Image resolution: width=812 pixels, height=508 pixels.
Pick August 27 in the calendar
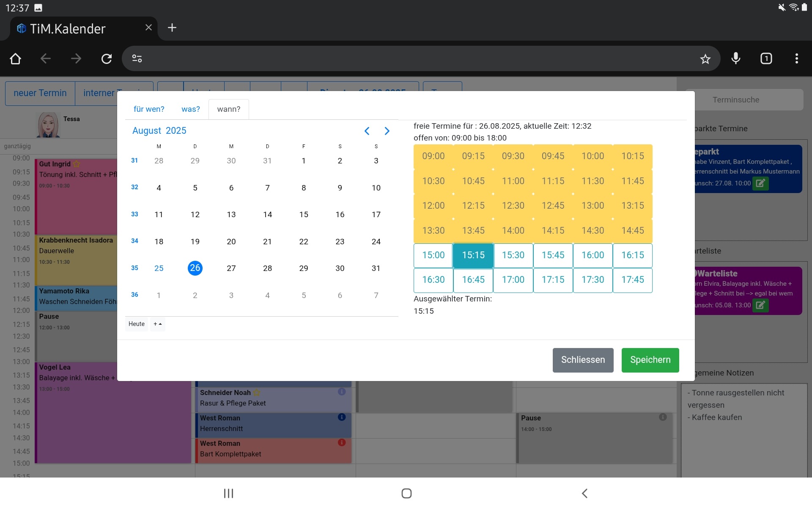pos(231,268)
